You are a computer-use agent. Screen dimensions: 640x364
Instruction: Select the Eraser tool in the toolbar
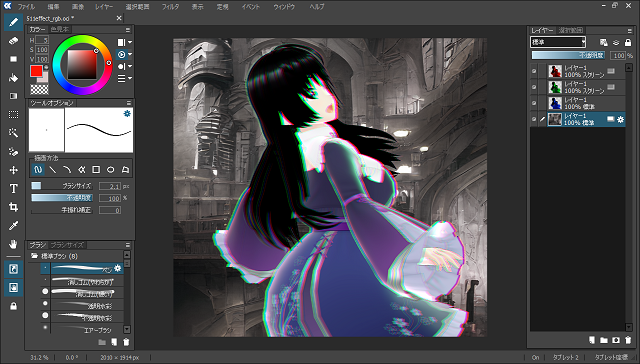pyautogui.click(x=13, y=40)
